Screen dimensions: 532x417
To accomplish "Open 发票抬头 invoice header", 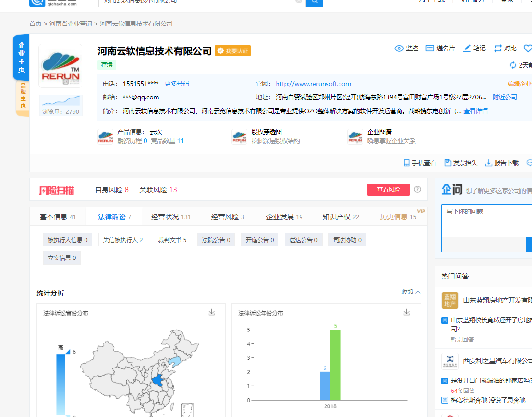I will (461, 163).
